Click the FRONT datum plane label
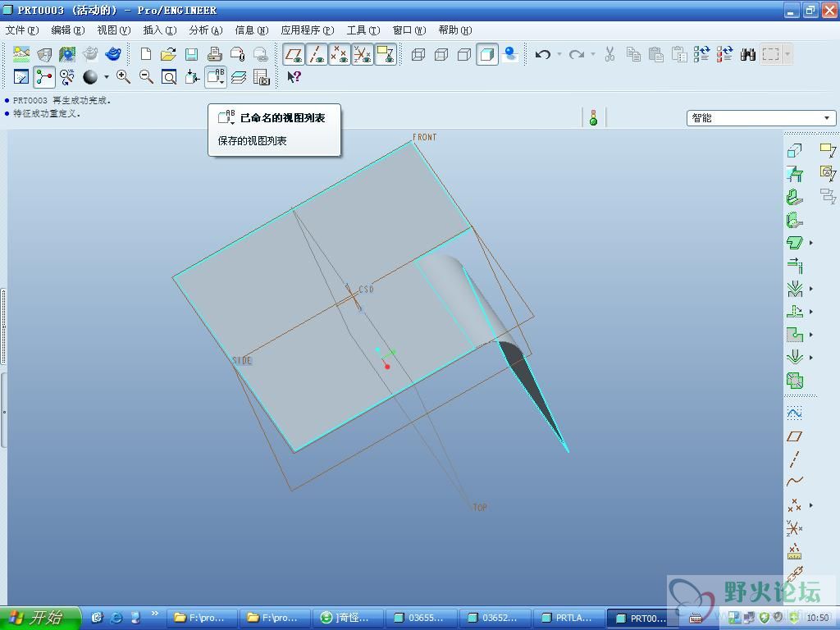840x630 pixels. click(425, 137)
